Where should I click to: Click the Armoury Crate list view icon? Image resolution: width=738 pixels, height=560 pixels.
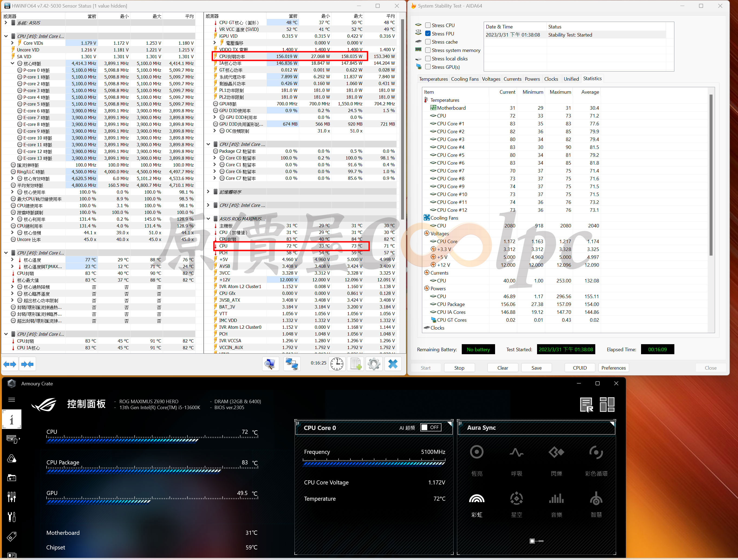click(586, 405)
